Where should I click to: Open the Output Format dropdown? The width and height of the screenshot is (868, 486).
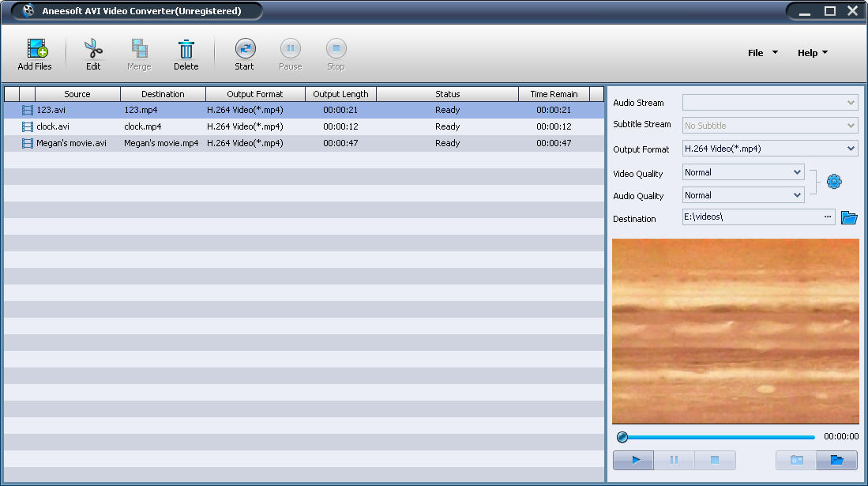pos(770,149)
